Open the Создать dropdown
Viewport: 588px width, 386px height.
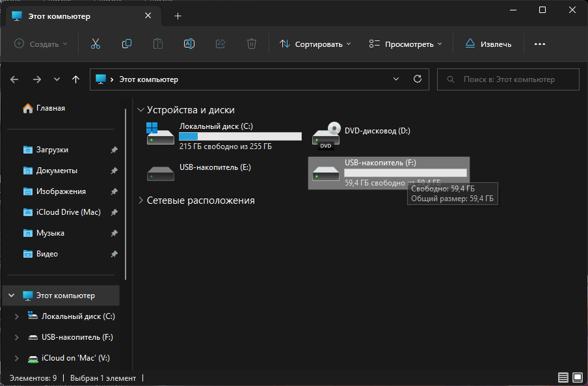pyautogui.click(x=40, y=44)
